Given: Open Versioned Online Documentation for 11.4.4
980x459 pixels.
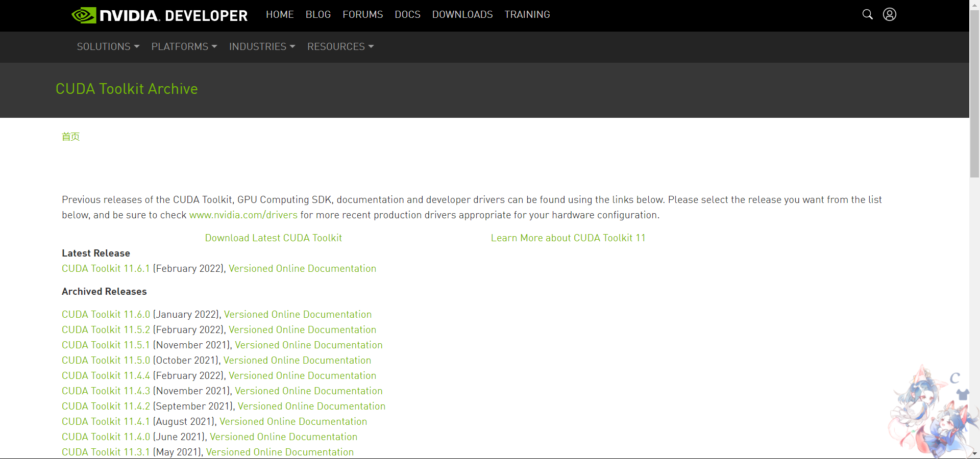Looking at the screenshot, I should [x=302, y=375].
